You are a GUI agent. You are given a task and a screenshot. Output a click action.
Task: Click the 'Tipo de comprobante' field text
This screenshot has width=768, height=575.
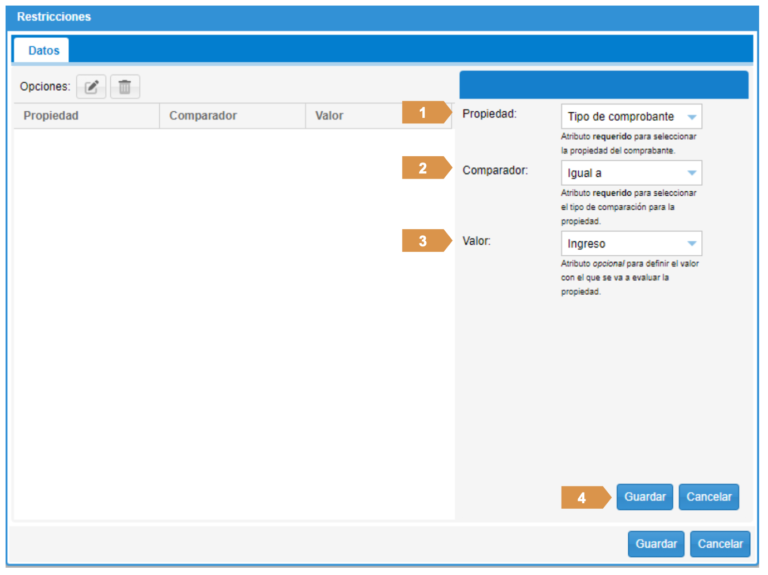pyautogui.click(x=620, y=117)
